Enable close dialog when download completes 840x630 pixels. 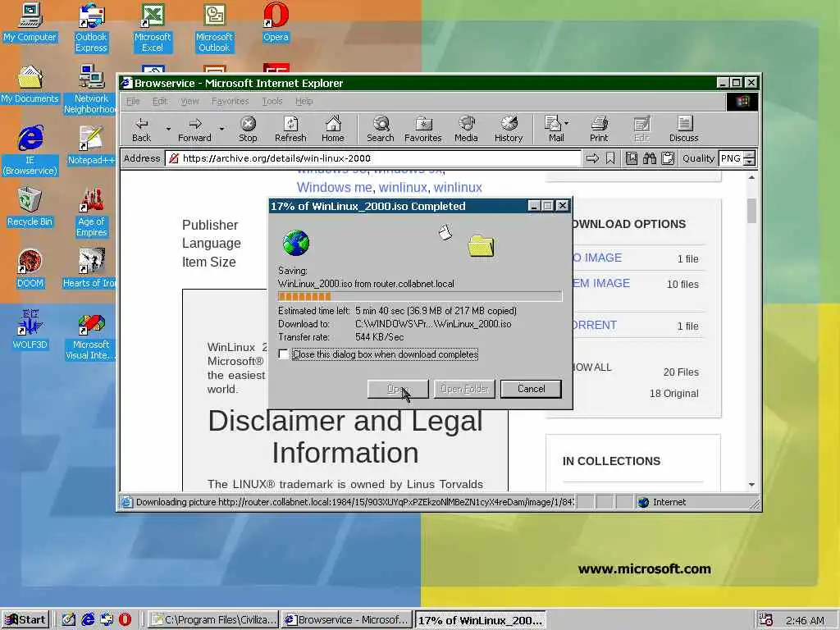click(x=283, y=354)
